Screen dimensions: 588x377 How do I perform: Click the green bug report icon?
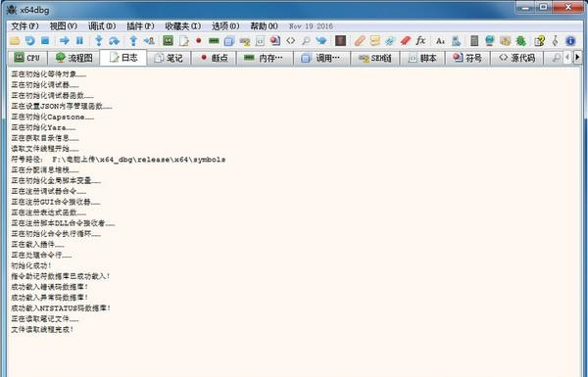point(520,40)
